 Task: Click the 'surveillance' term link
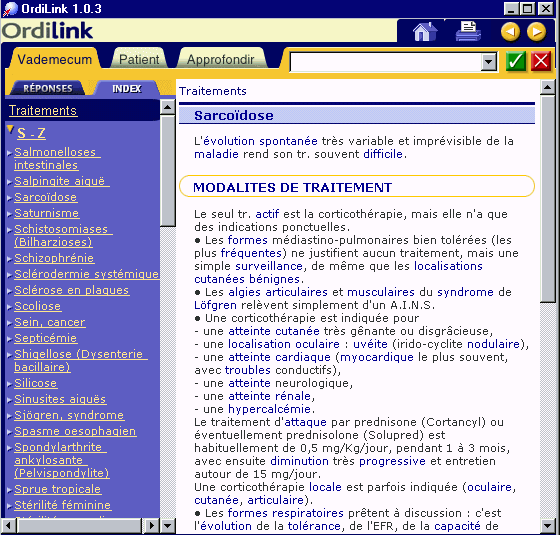click(x=269, y=266)
